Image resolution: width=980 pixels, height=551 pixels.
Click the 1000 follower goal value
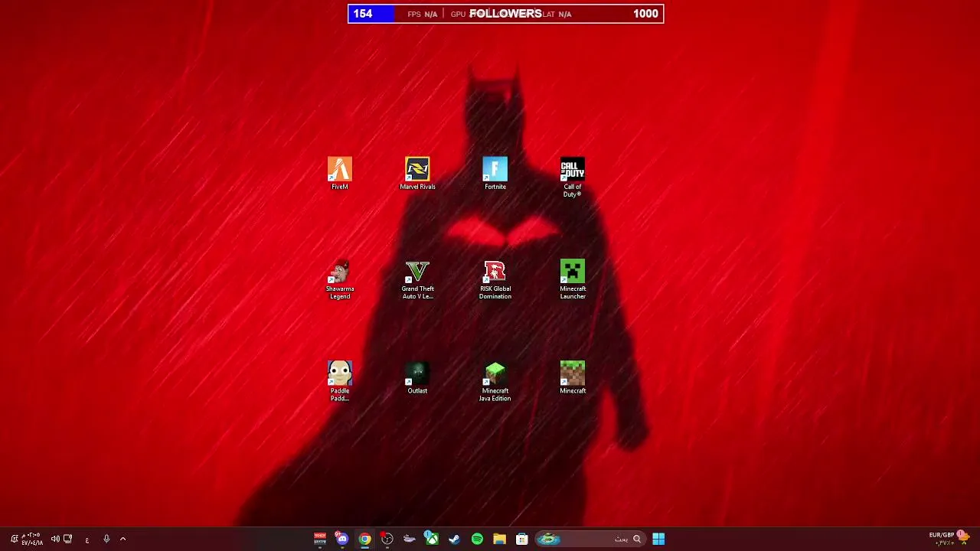pos(645,13)
